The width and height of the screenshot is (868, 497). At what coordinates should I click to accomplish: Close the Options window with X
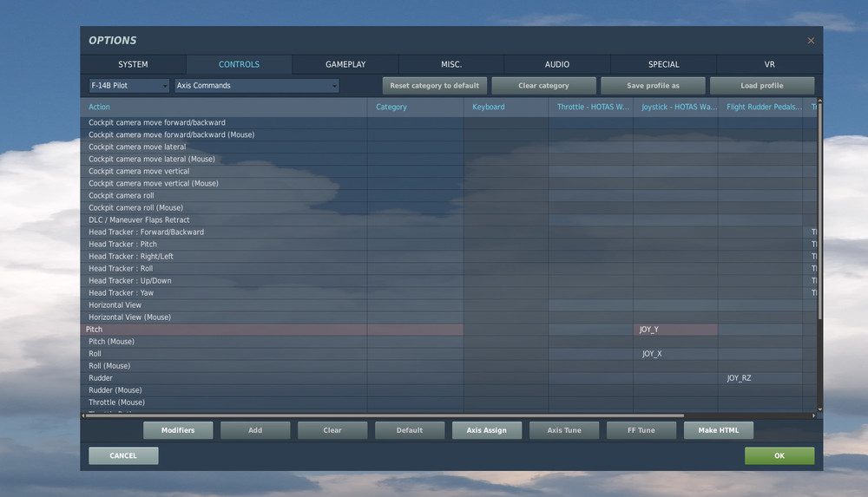[811, 41]
